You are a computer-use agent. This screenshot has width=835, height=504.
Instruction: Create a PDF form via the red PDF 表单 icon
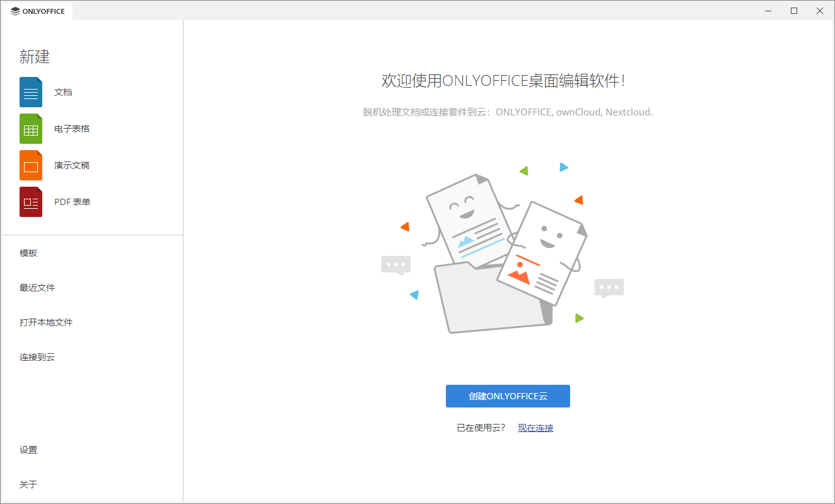pos(30,201)
